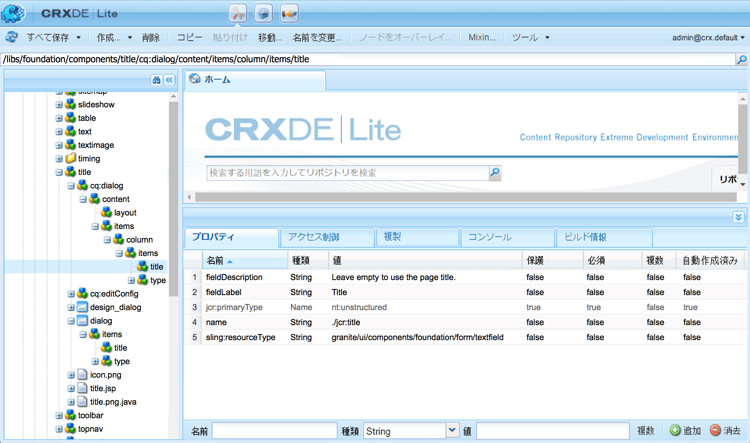
Task: Collapse the title component node
Action: click(x=59, y=172)
